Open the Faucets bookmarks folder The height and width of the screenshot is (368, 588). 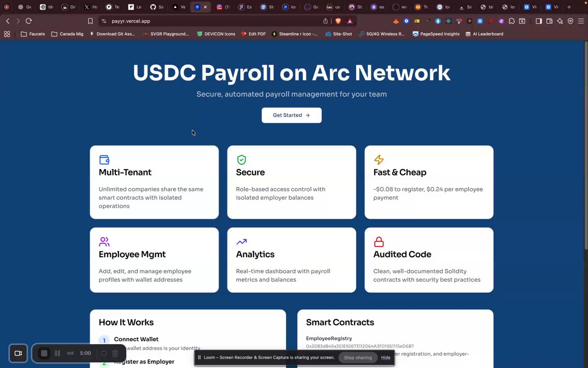point(33,34)
